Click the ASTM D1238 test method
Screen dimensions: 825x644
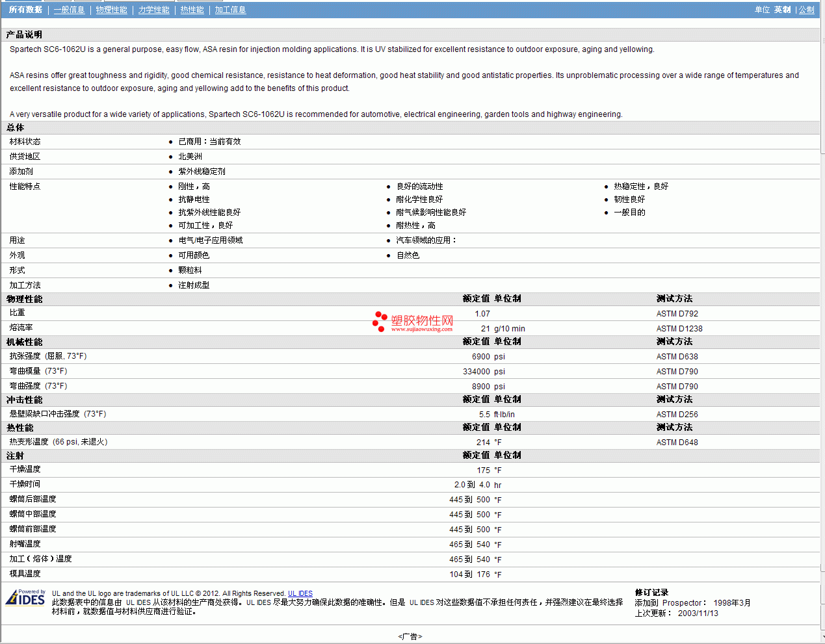pos(679,328)
